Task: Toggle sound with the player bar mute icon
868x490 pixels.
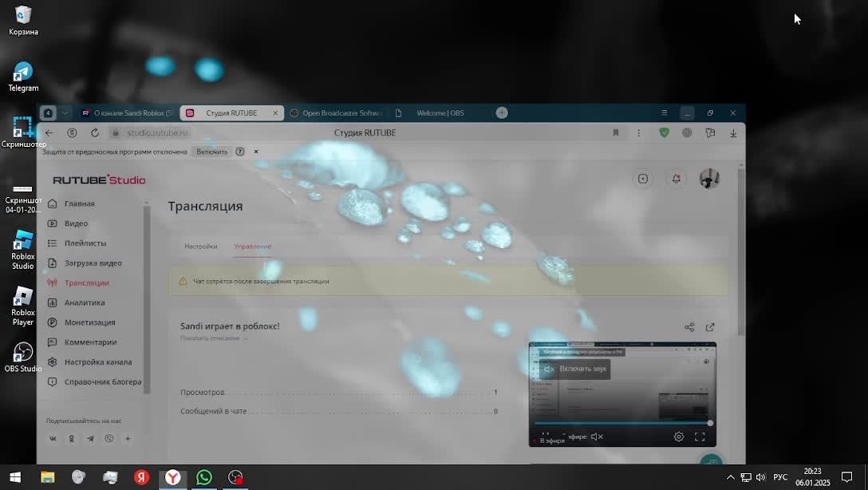Action: point(597,437)
